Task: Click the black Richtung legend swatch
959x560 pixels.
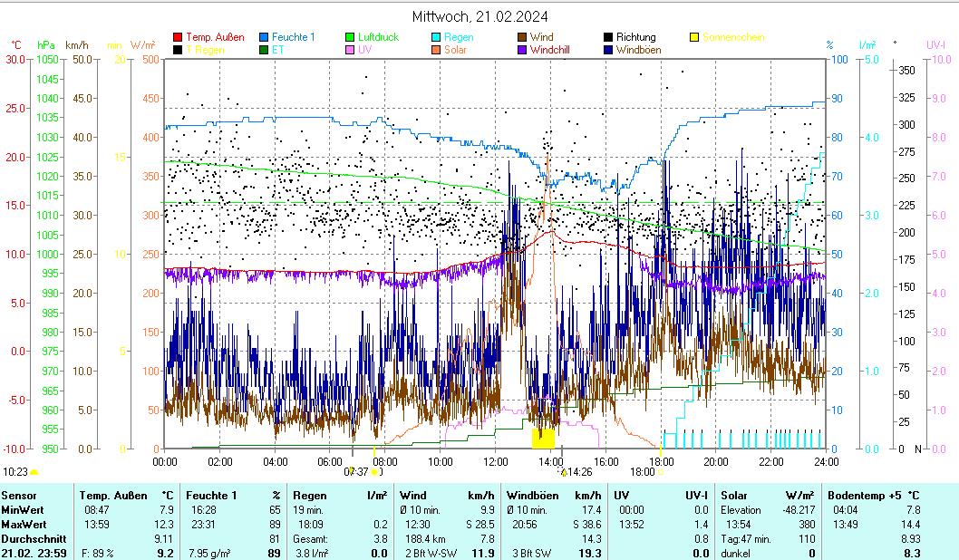Action: coord(608,37)
